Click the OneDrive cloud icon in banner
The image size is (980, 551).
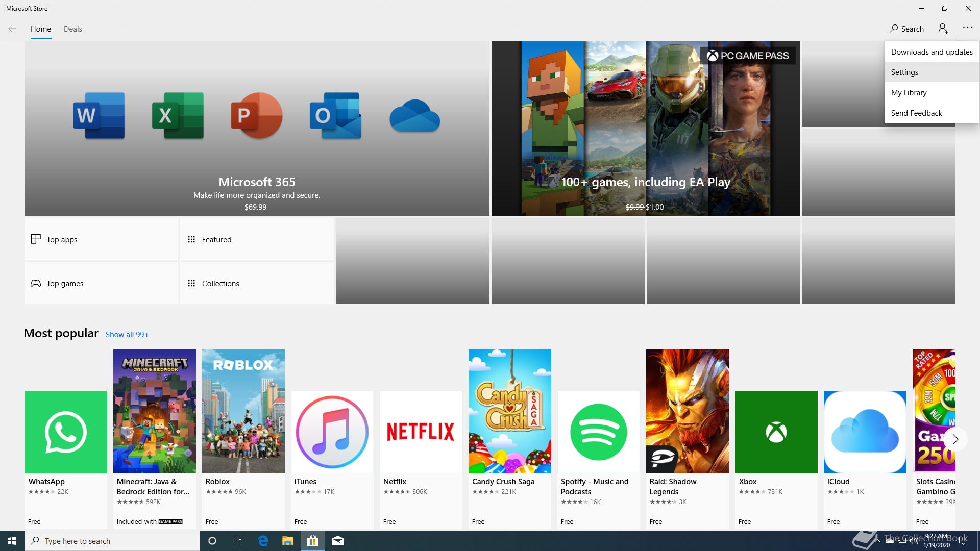point(414,116)
